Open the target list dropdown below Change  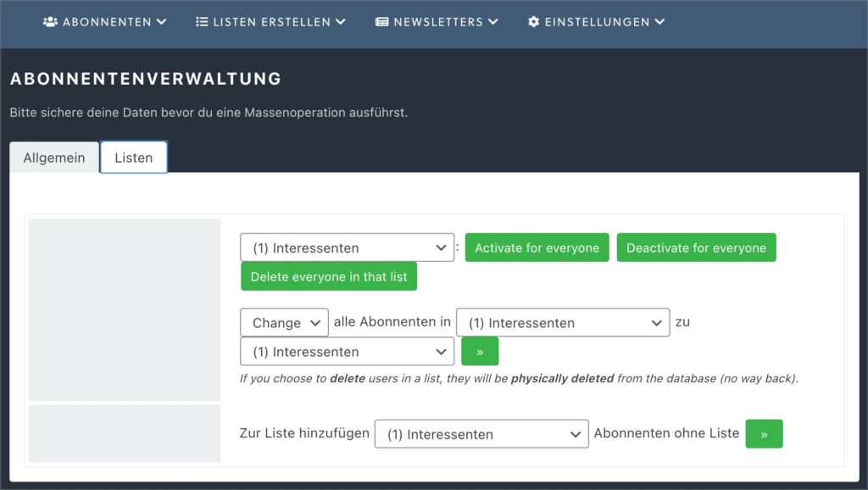(347, 352)
